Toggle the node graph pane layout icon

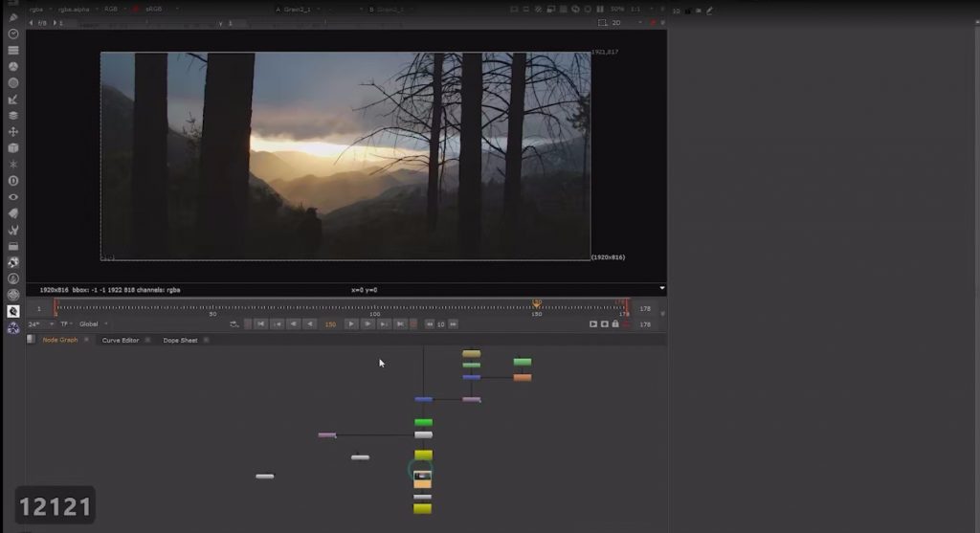pos(31,340)
